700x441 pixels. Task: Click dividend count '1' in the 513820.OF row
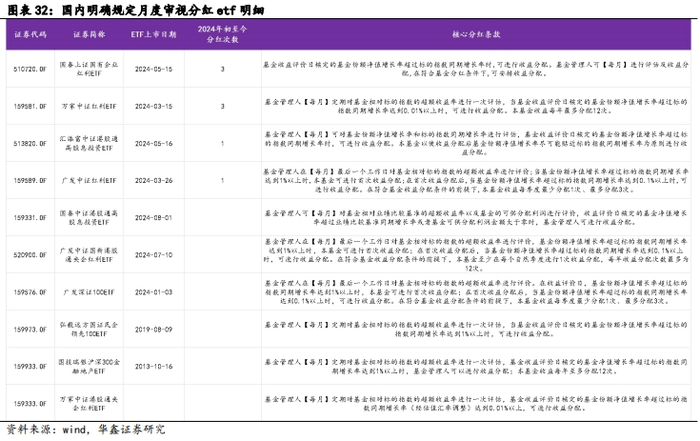tap(222, 143)
